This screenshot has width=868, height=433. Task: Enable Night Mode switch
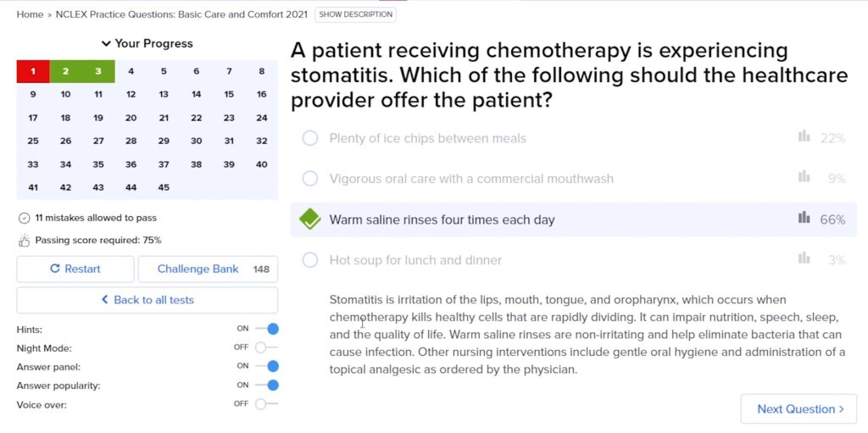pyautogui.click(x=266, y=347)
